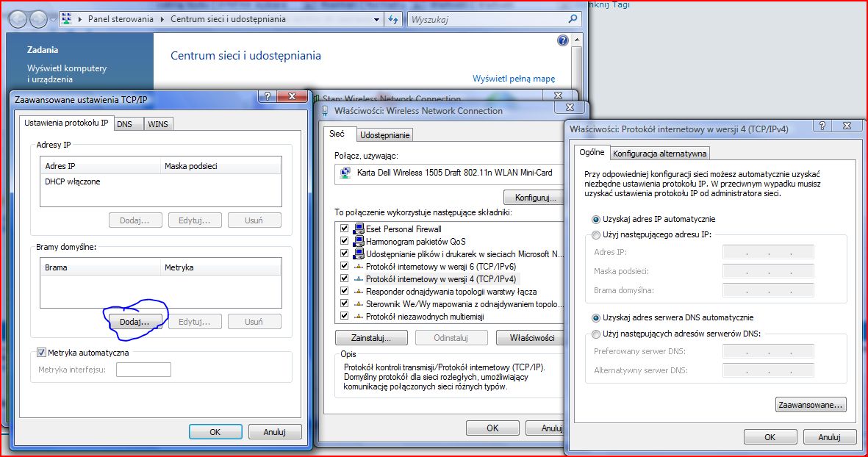Click Anuluj in TCP/IPv4 properties dialog
Screen dimensions: 868x457
[829, 437]
